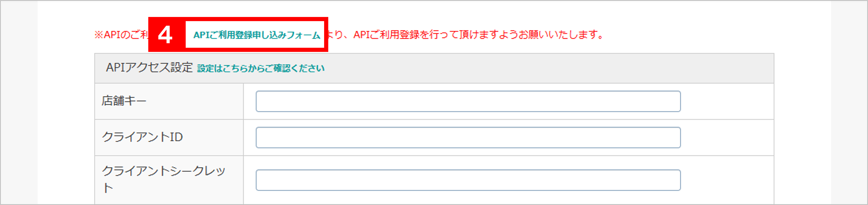Focus the 店舗キー input field
The height and width of the screenshot is (205, 868).
(x=468, y=101)
